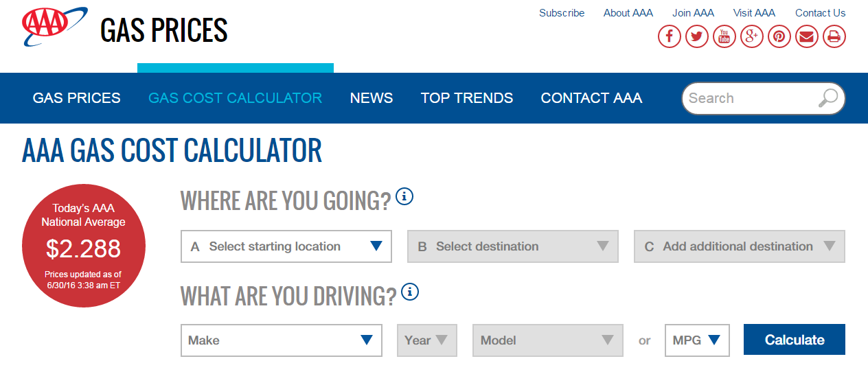Show info for Where Are You Going
The height and width of the screenshot is (372, 868).
point(405,197)
